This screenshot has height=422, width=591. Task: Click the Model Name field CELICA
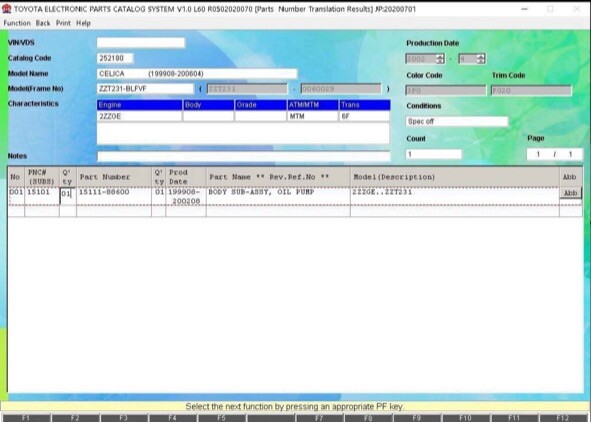click(x=197, y=73)
